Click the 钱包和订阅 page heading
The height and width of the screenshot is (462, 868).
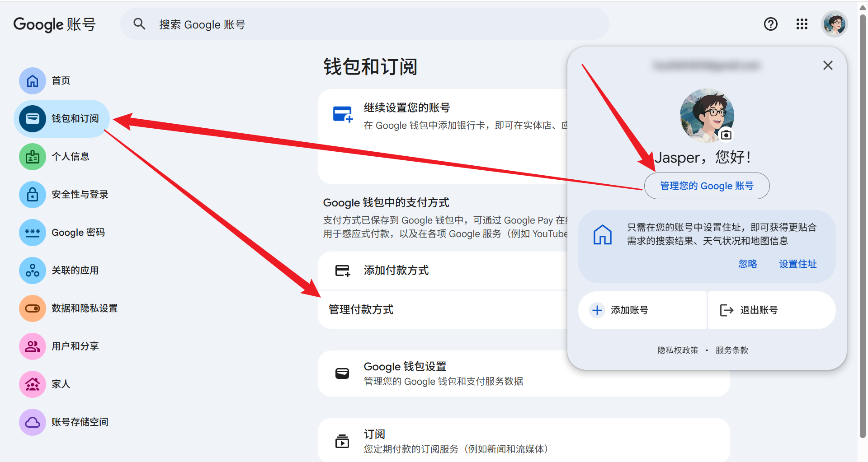370,67
